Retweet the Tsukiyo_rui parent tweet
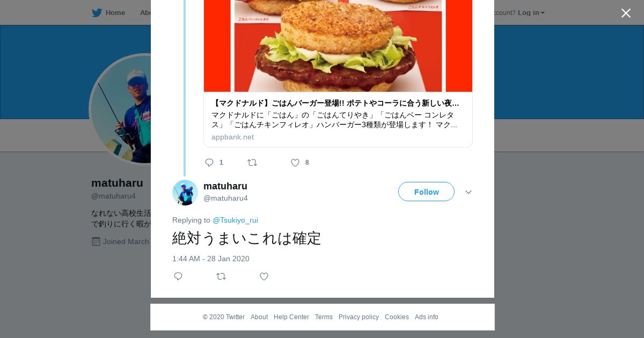644x338 pixels. 252,163
